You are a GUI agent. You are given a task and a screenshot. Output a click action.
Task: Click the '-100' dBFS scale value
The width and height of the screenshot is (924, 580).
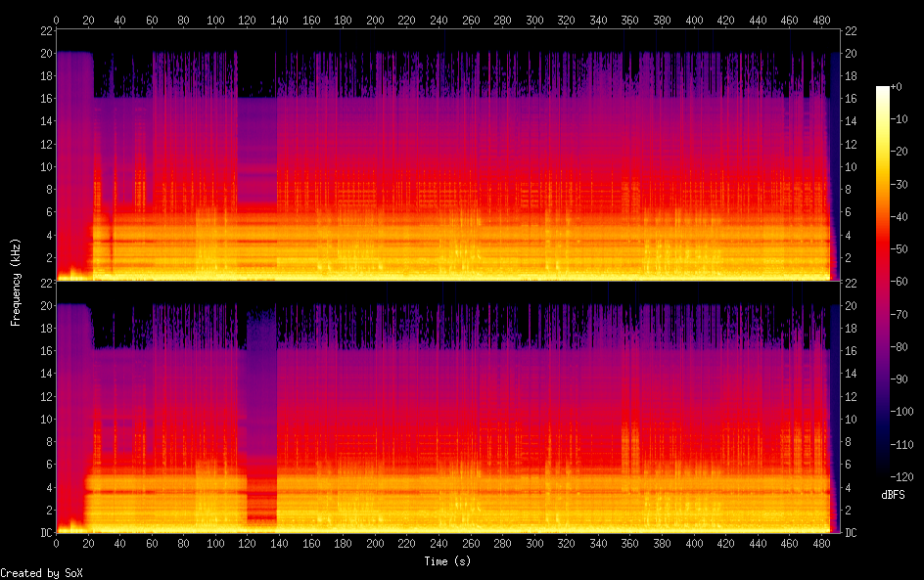coord(901,412)
